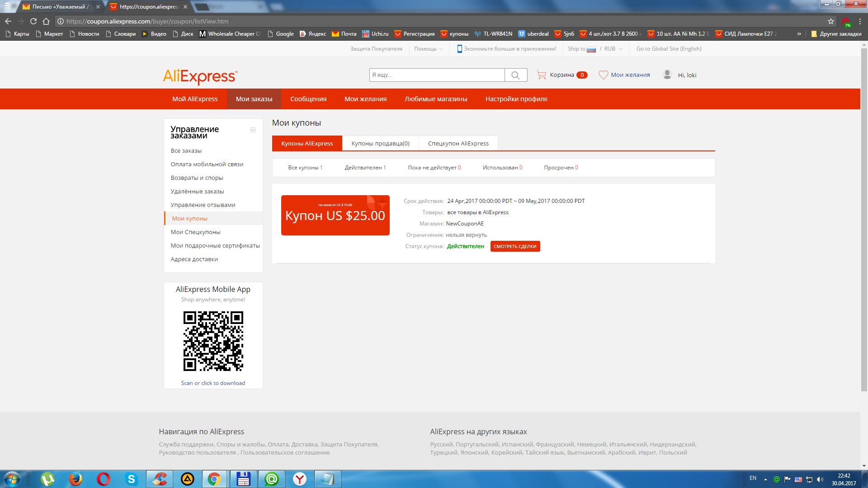Show more bookmarks with the chevron
Viewport: 868px width, 488px height.
point(799,34)
